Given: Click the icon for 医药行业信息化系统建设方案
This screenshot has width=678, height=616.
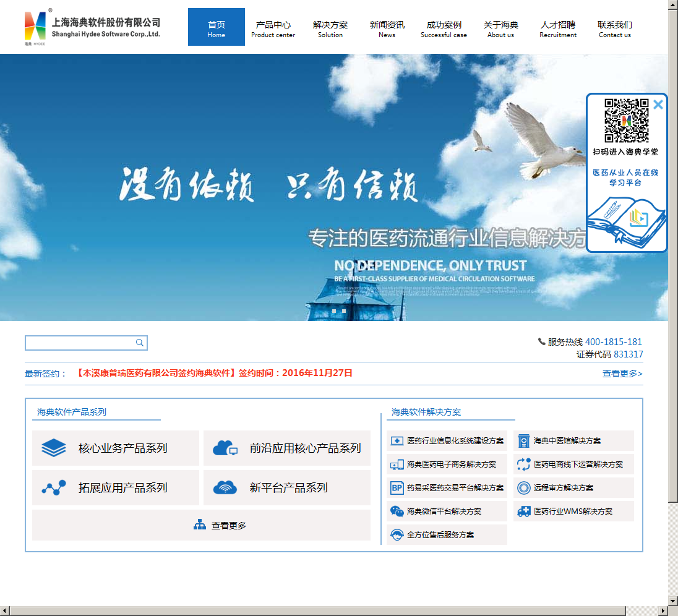Looking at the screenshot, I should pyautogui.click(x=397, y=441).
